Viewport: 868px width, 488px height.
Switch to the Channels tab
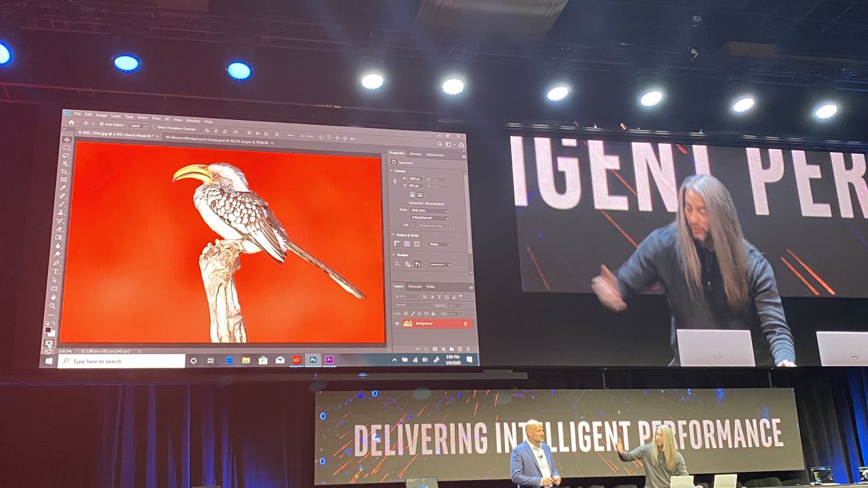[414, 286]
